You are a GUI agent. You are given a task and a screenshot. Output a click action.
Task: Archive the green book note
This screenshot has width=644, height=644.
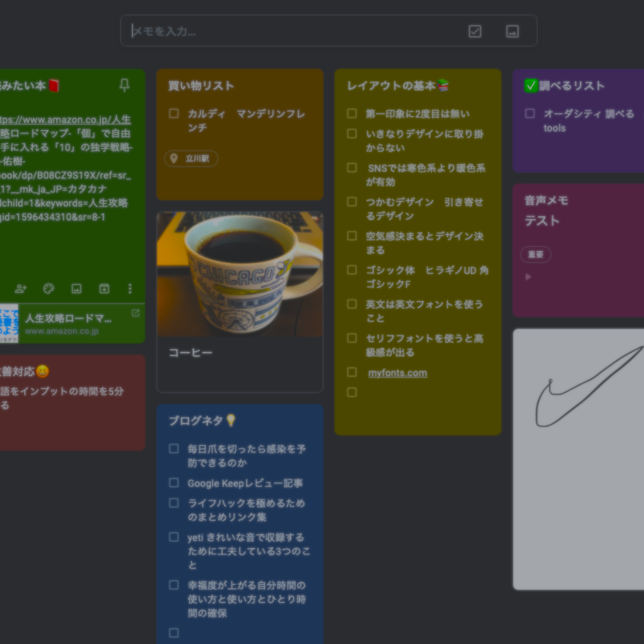(104, 289)
